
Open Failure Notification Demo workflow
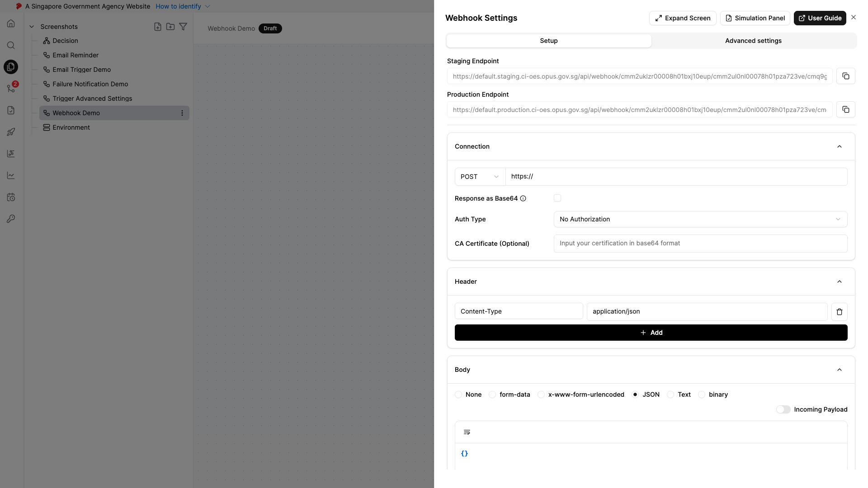point(90,84)
